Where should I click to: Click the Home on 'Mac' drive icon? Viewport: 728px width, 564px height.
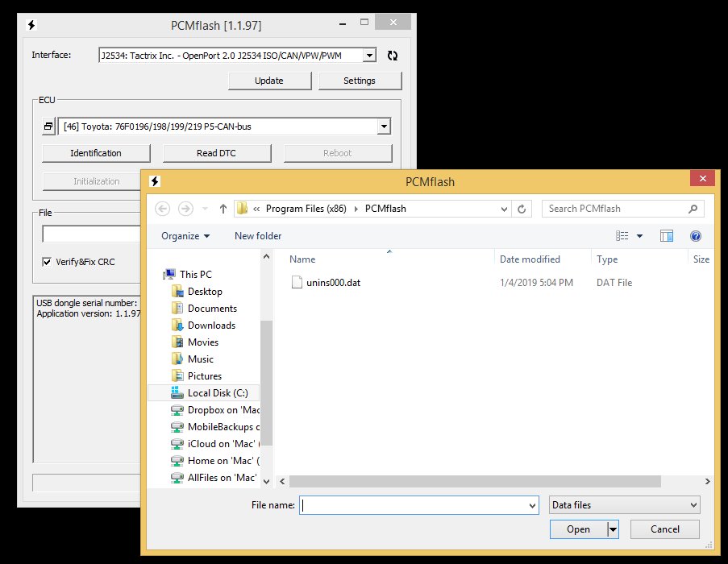[x=177, y=461]
